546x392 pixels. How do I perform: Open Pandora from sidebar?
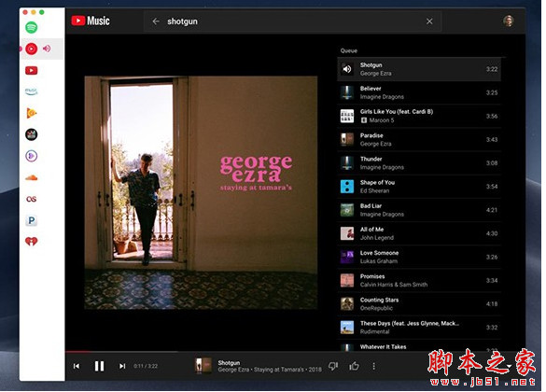pyautogui.click(x=32, y=220)
